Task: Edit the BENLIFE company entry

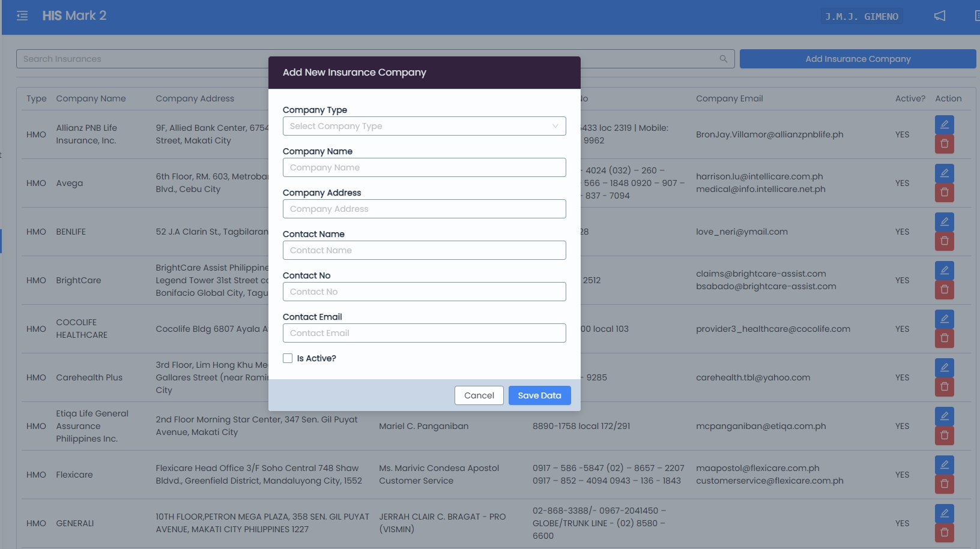Action: [944, 222]
